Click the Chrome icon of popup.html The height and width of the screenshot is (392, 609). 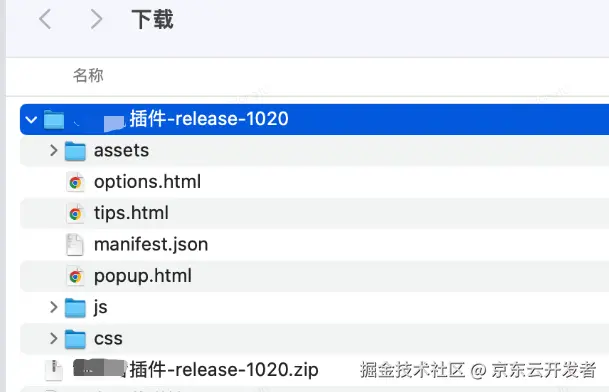click(x=75, y=276)
